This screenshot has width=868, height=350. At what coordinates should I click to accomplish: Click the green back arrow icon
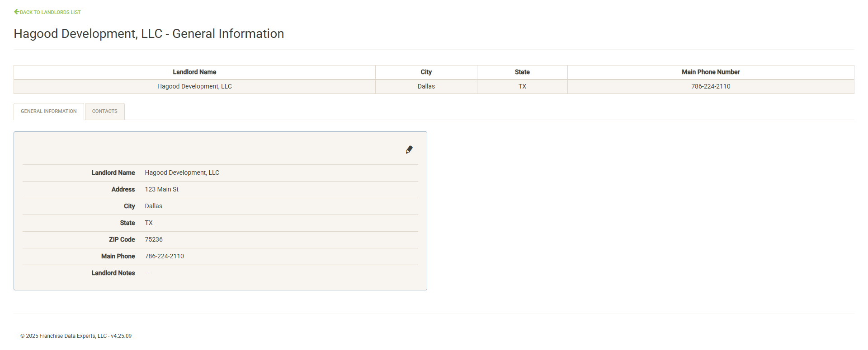coord(17,12)
